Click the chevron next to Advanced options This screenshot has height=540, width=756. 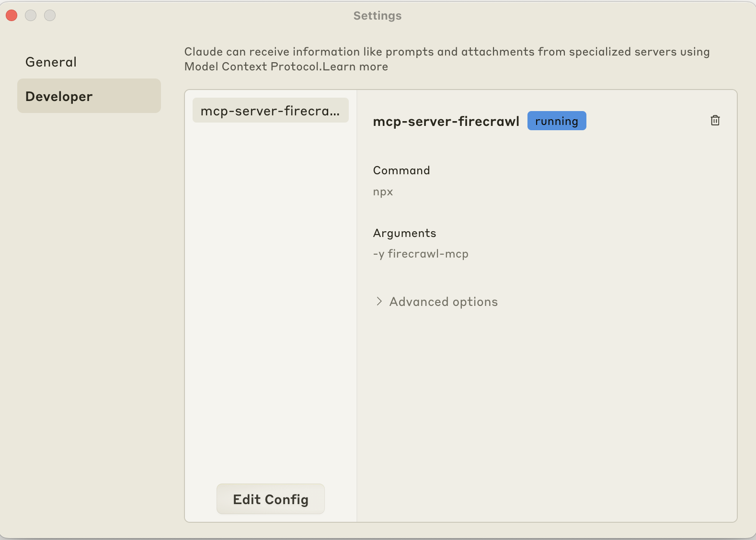pyautogui.click(x=379, y=302)
